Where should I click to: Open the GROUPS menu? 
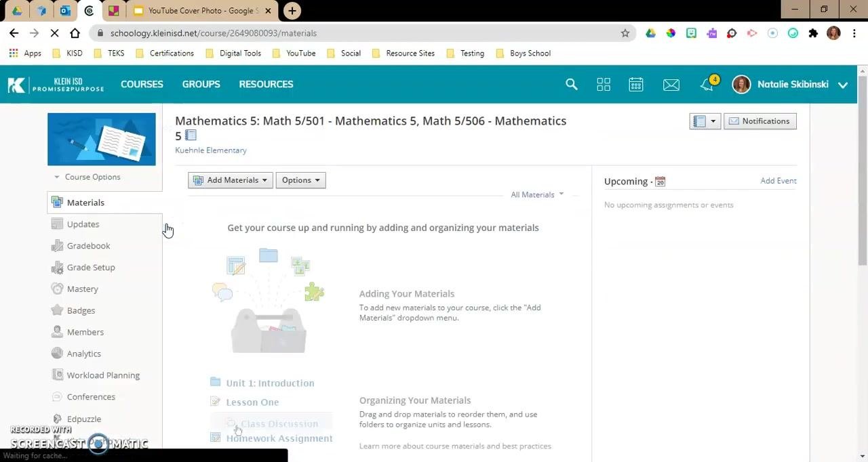201,84
